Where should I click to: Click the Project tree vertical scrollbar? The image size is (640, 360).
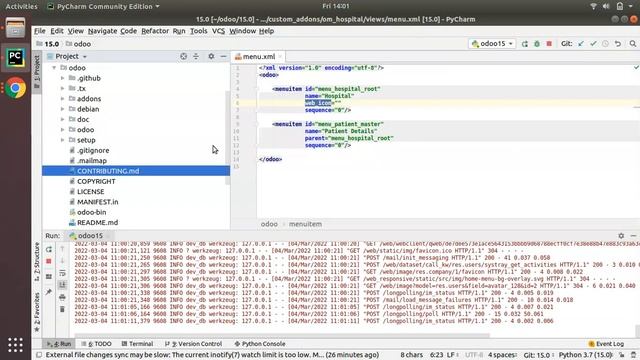[x=227, y=137]
